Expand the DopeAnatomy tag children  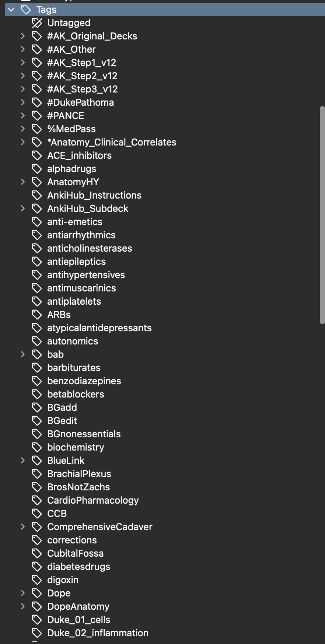pyautogui.click(x=23, y=606)
